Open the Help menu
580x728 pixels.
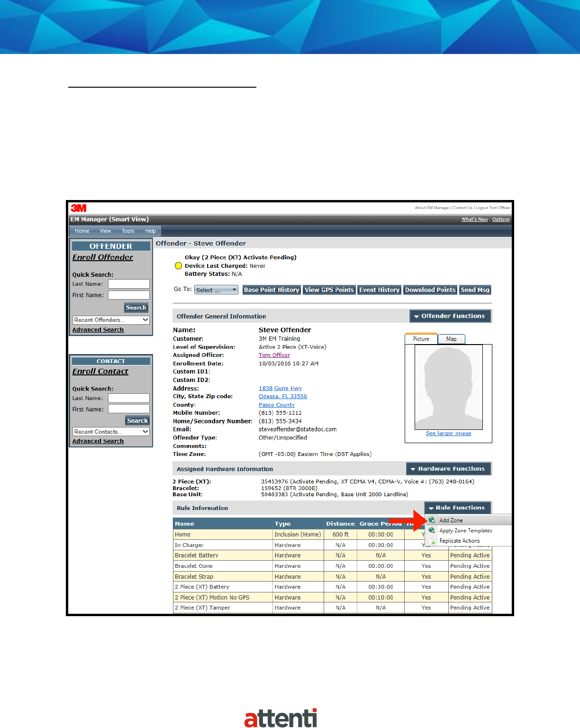pyautogui.click(x=150, y=231)
